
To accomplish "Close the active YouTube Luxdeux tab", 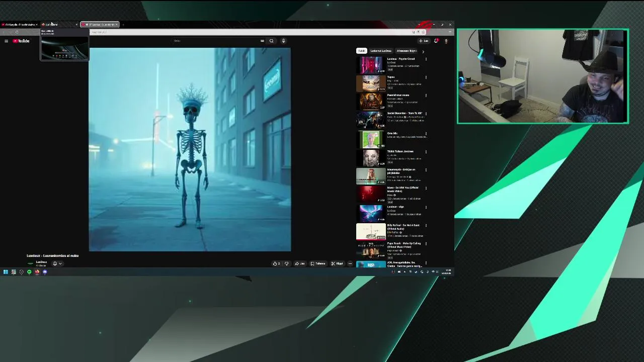I will coord(116,24).
